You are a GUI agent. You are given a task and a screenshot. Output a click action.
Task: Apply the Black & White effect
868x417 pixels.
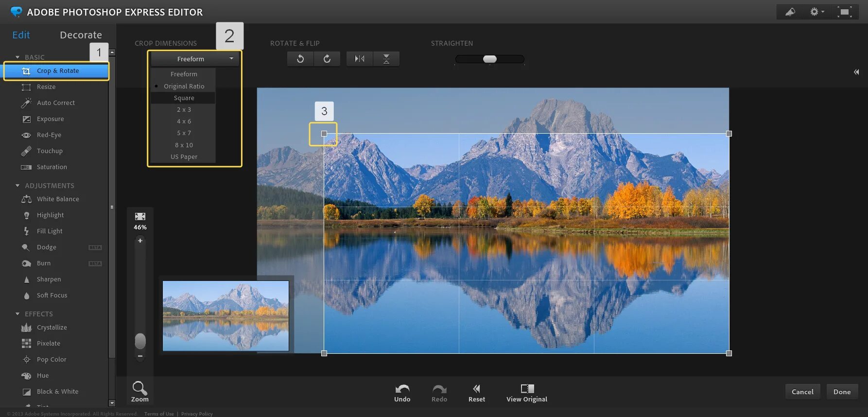pyautogui.click(x=56, y=392)
